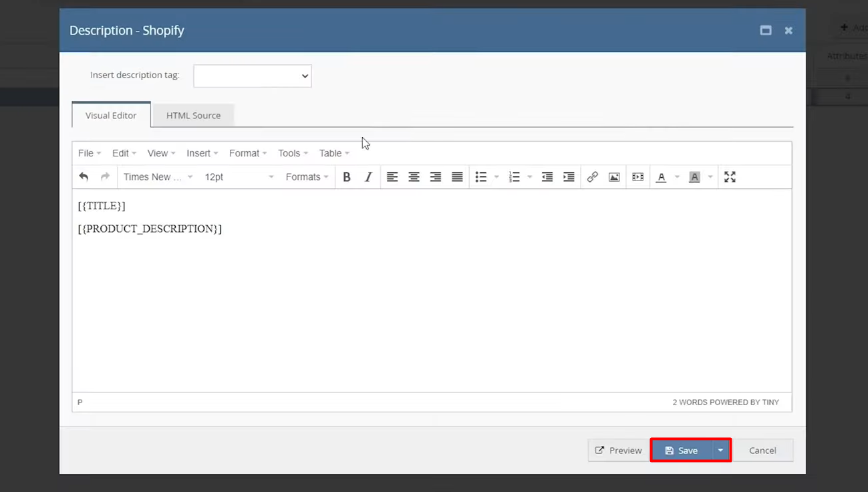
Task: Open the File menu
Action: [x=90, y=153]
